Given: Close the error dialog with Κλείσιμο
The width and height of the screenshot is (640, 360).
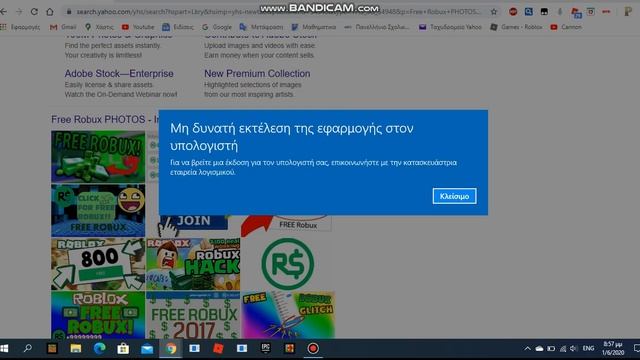Looking at the screenshot, I should 454,196.
